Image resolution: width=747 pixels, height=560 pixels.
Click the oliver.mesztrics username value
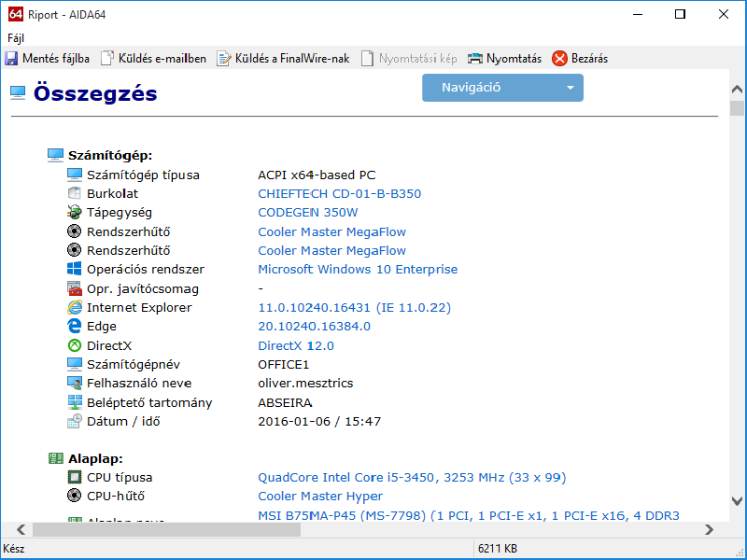(305, 384)
